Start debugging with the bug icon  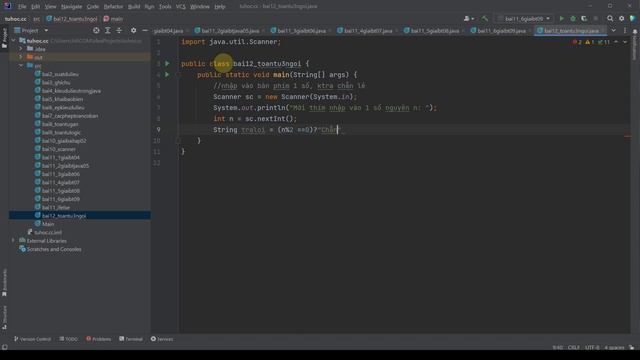(x=573, y=19)
